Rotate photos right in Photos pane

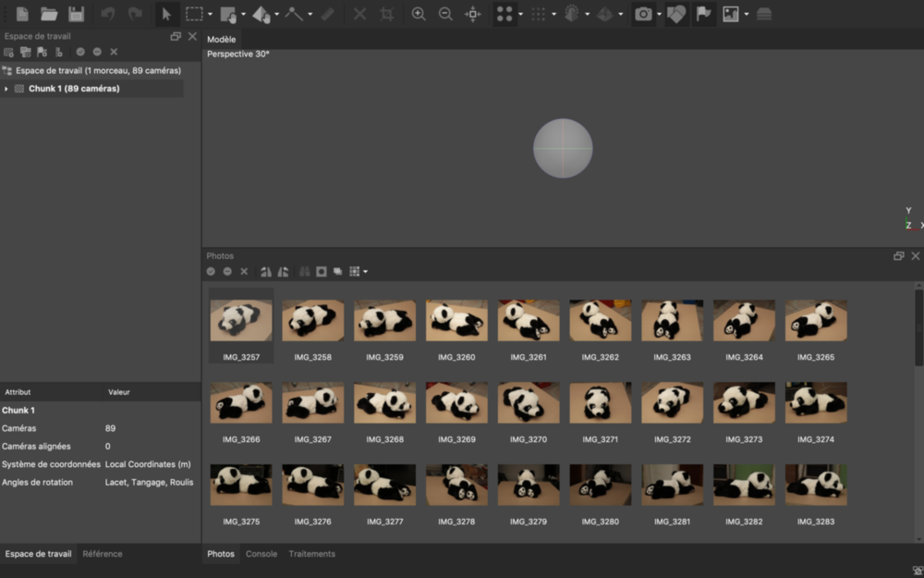[x=266, y=271]
